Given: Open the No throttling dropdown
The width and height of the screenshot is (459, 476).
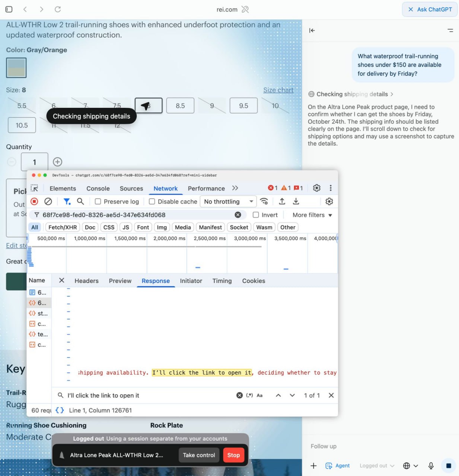Looking at the screenshot, I should (228, 202).
